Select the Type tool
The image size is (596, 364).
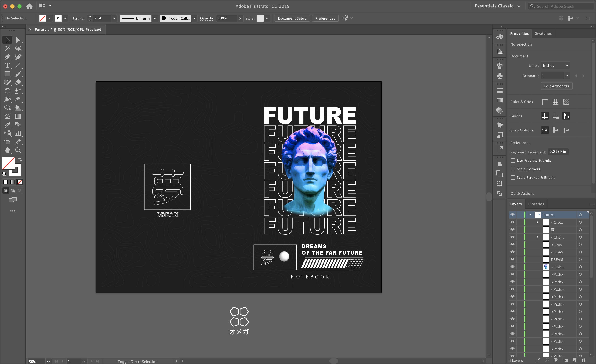(7, 65)
